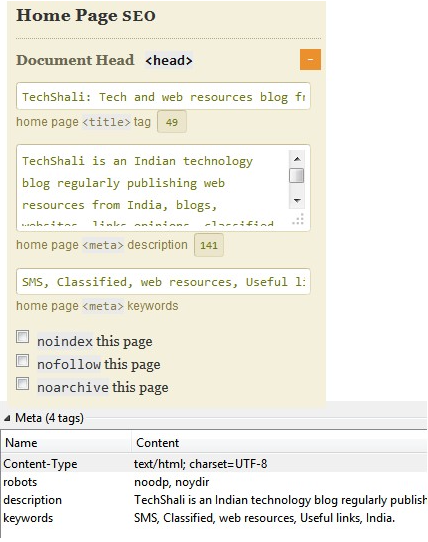Viewport: 428px width, 542px height.
Task: Click description textarea scroll down arrow
Action: [297, 200]
